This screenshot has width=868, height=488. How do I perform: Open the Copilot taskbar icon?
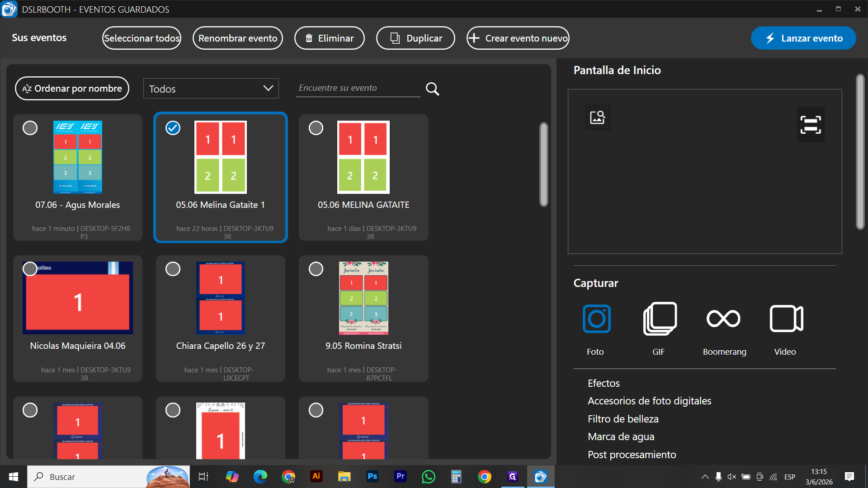click(x=232, y=477)
